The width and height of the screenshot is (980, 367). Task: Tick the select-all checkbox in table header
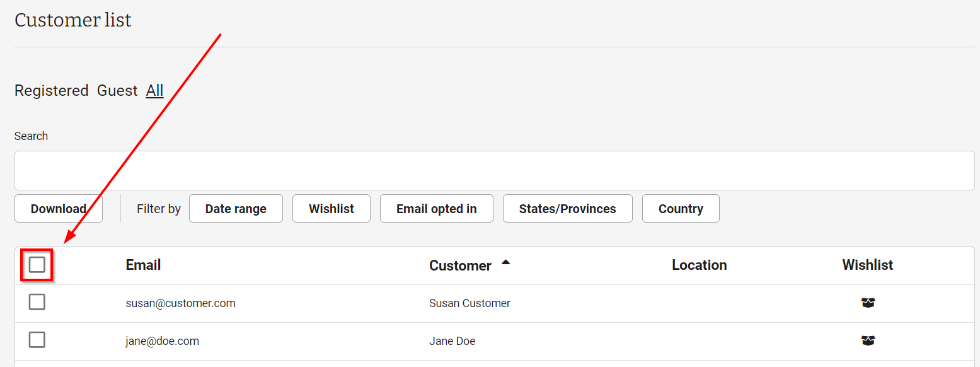[x=37, y=265]
